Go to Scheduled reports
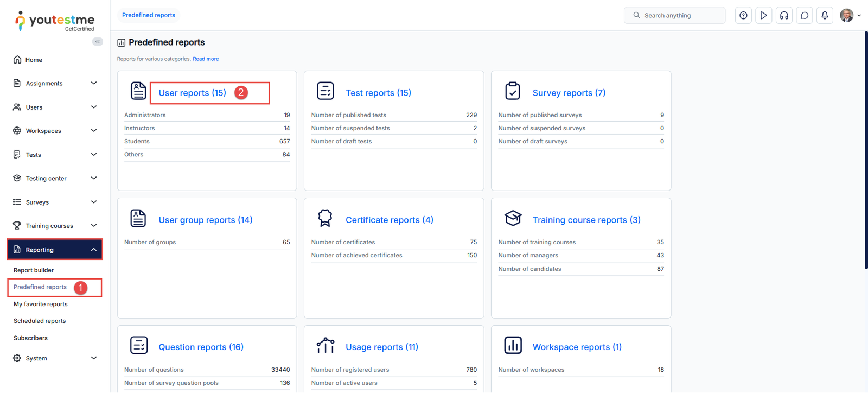Image resolution: width=868 pixels, height=393 pixels. 40,321
